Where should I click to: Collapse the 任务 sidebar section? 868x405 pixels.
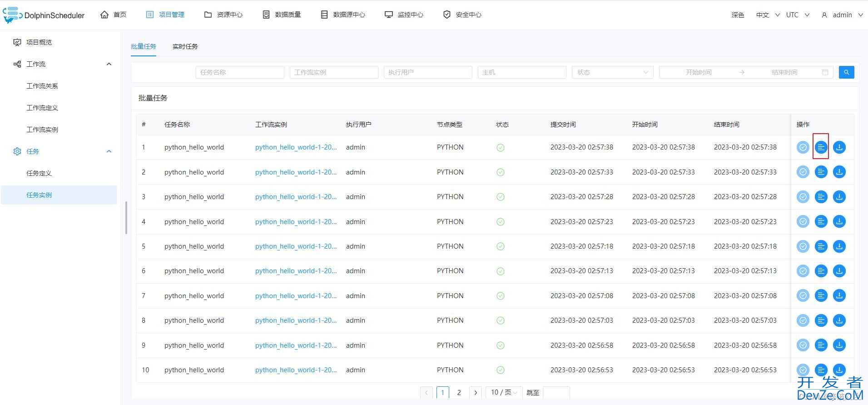(x=109, y=151)
